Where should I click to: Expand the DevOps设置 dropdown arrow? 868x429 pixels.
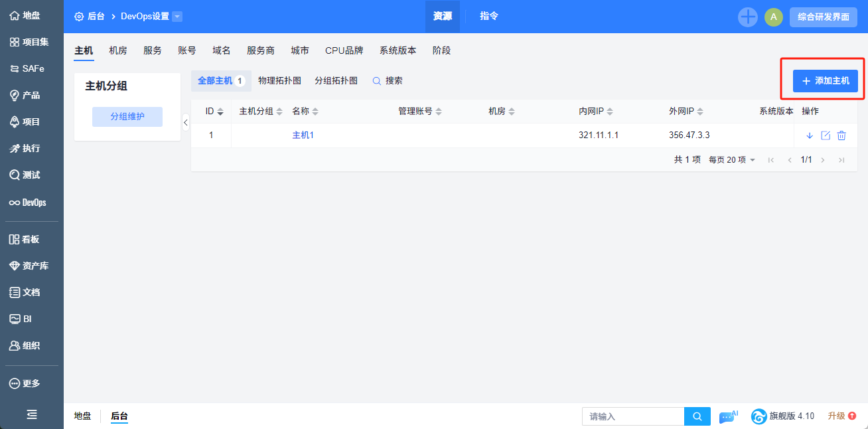(177, 17)
